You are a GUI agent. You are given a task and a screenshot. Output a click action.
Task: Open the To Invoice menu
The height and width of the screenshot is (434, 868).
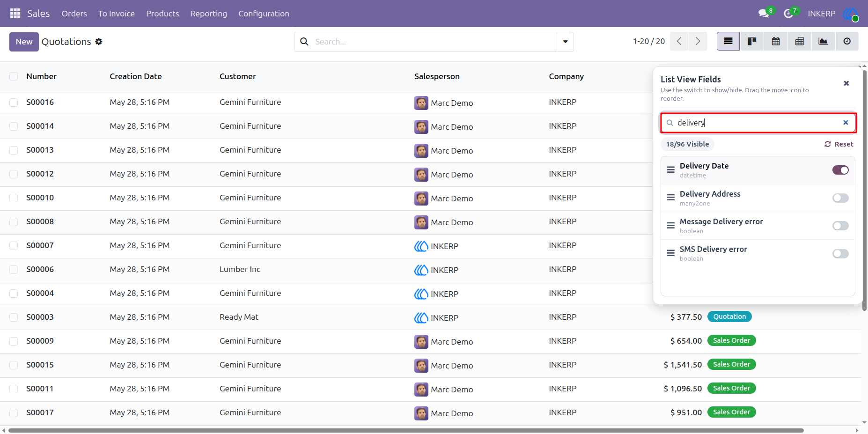117,14
